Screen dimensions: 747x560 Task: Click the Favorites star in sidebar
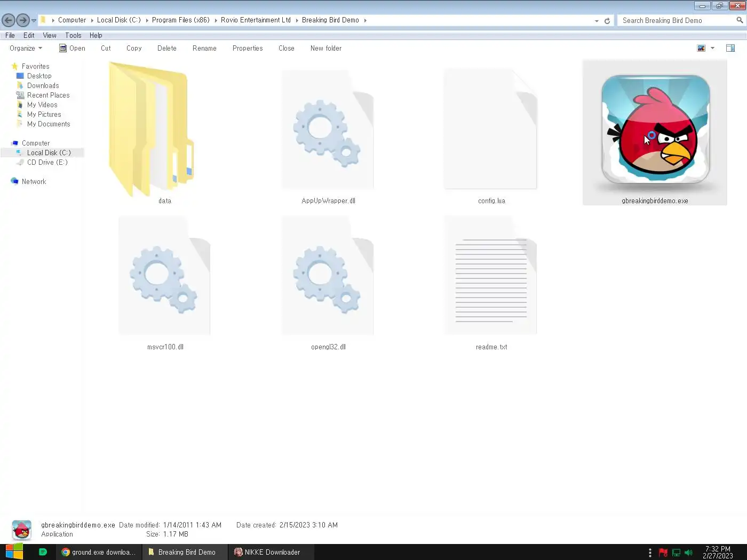tap(15, 66)
